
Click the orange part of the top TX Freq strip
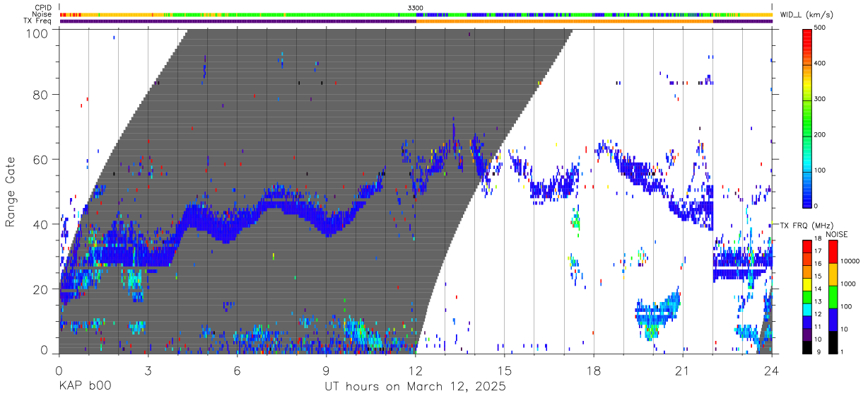[x=564, y=21]
